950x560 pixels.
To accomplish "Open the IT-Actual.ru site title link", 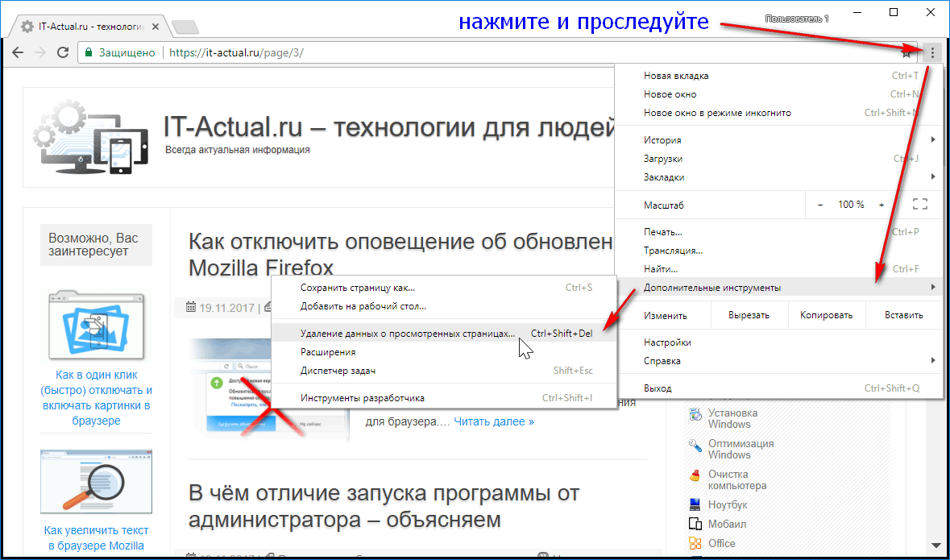I will coord(389,127).
